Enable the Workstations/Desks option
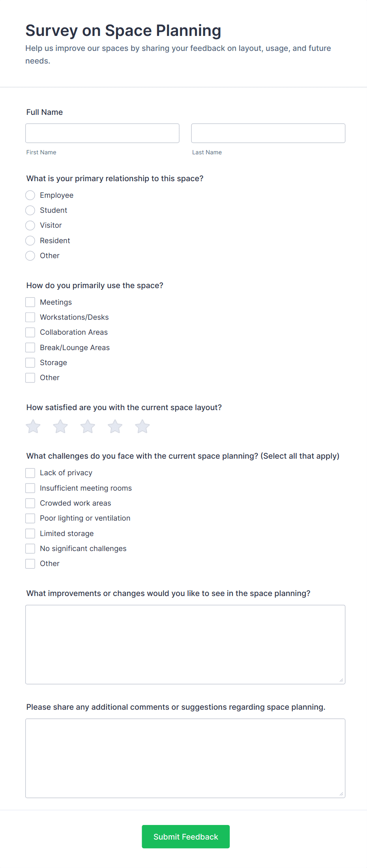 (x=30, y=317)
